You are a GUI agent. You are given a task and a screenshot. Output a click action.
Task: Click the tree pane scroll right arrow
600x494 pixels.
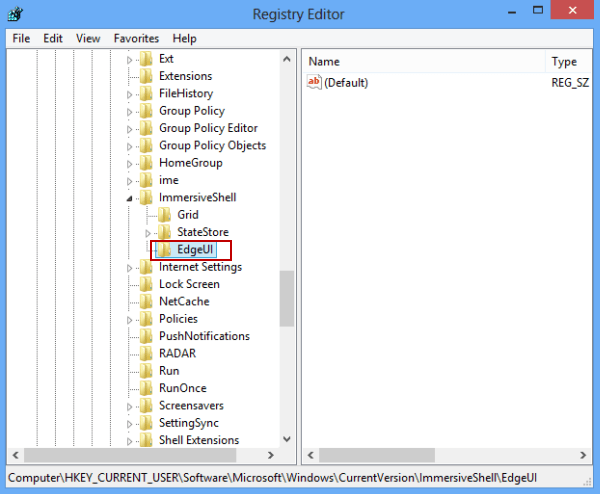click(271, 455)
